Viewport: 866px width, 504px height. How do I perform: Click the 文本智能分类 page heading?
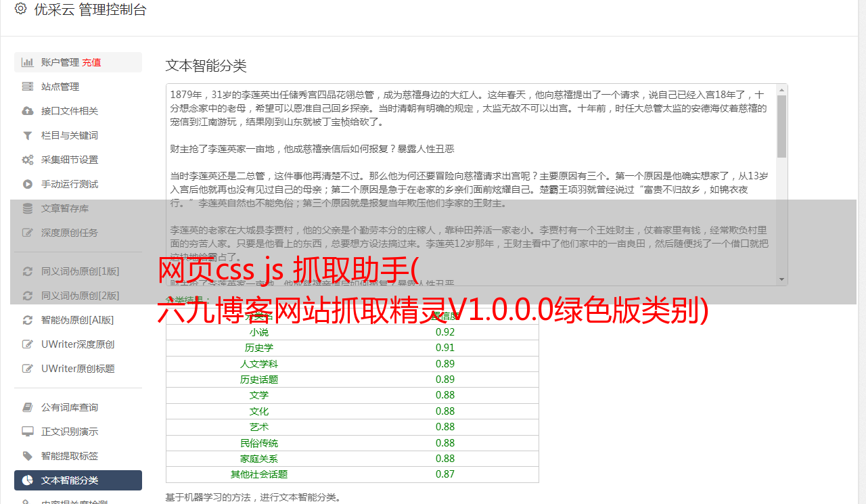click(206, 66)
